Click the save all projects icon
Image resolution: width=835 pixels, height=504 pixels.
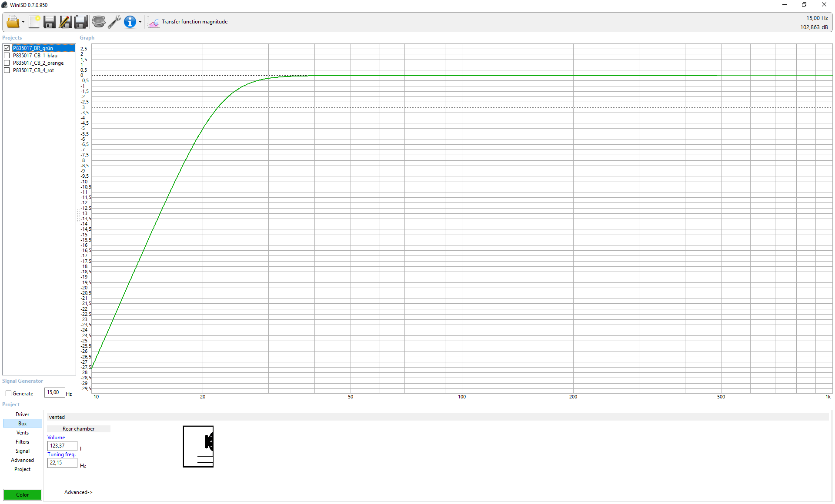click(x=81, y=22)
